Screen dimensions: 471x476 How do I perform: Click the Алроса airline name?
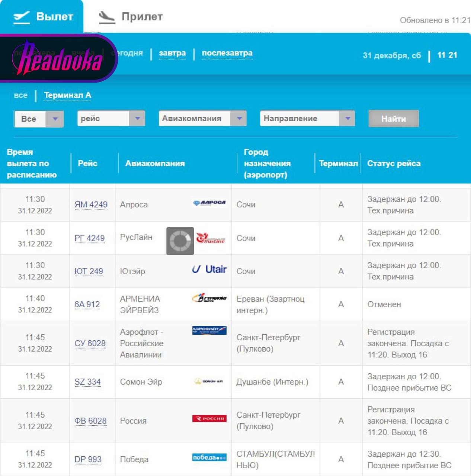[x=134, y=205]
